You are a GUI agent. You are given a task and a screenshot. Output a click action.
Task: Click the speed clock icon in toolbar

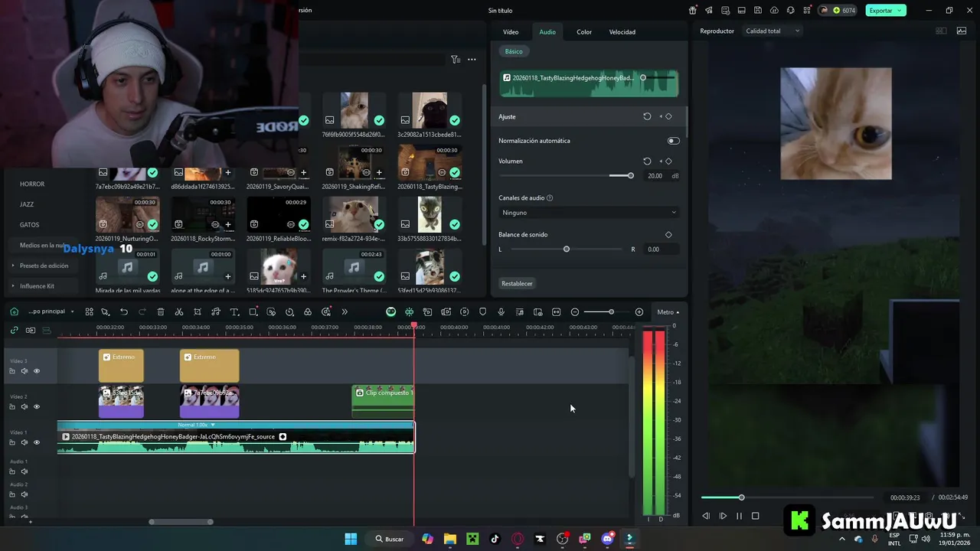(289, 311)
